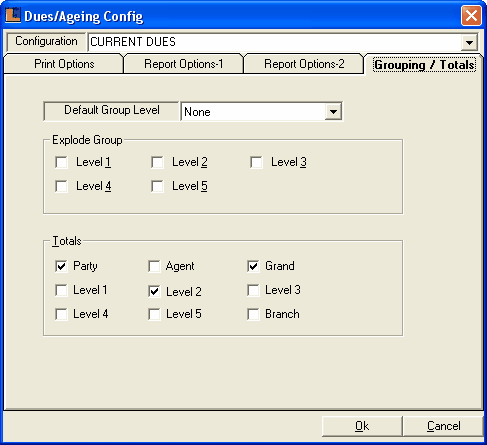Viewport: 487px width, 445px height.
Task: Enable Totals Level 5 checkbox
Action: pyautogui.click(x=154, y=314)
